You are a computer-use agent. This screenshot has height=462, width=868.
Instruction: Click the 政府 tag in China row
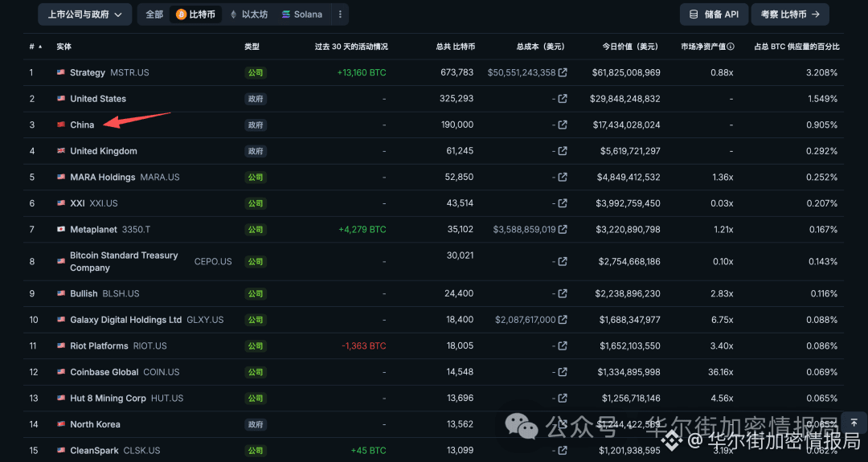click(x=256, y=125)
